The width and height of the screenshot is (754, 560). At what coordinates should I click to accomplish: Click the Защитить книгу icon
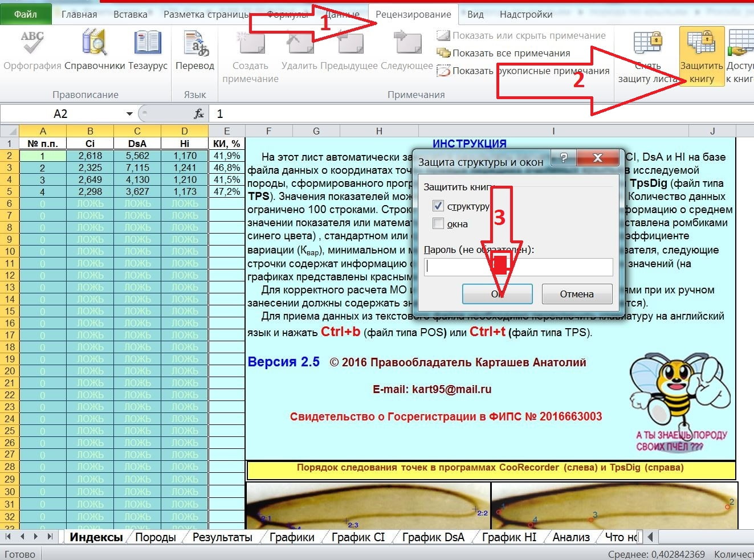702,44
